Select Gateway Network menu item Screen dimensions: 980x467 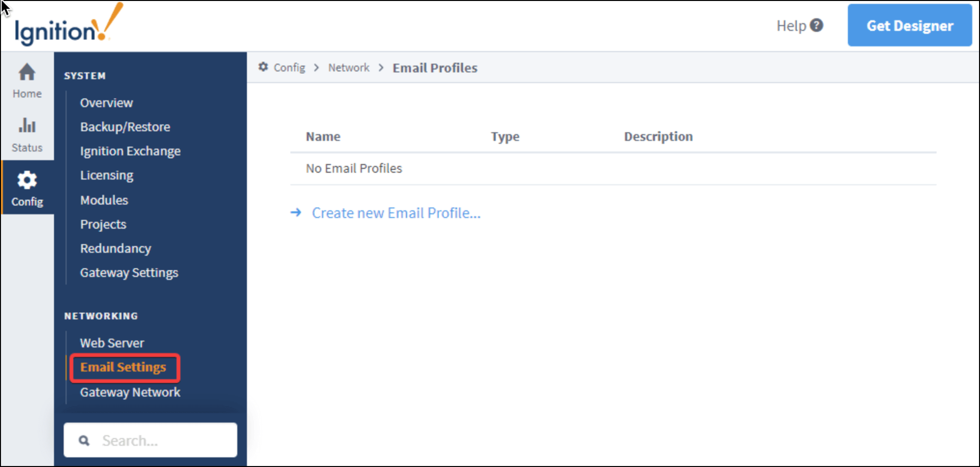[x=130, y=392]
